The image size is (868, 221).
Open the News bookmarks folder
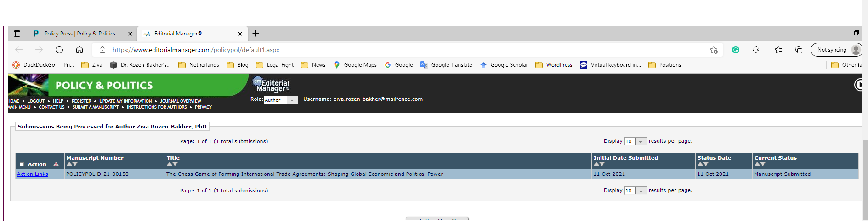(313, 65)
